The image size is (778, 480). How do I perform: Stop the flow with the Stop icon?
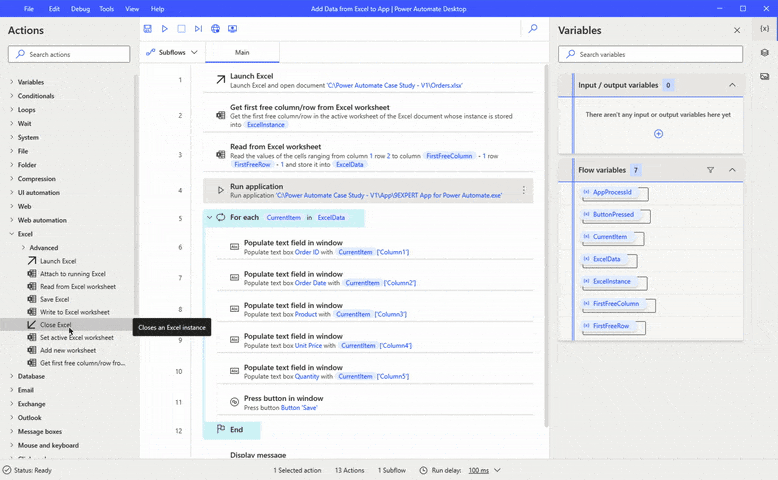[182, 29]
